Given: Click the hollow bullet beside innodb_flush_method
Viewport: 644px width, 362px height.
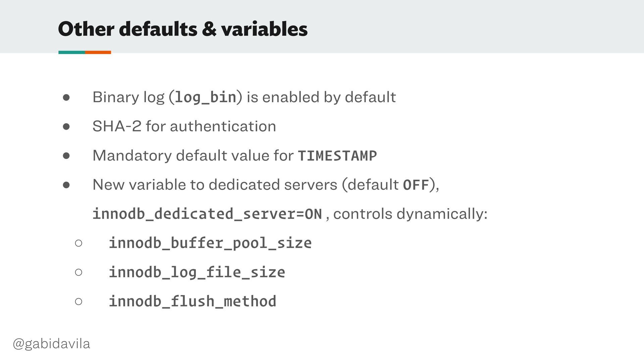Looking at the screenshot, I should [x=78, y=301].
